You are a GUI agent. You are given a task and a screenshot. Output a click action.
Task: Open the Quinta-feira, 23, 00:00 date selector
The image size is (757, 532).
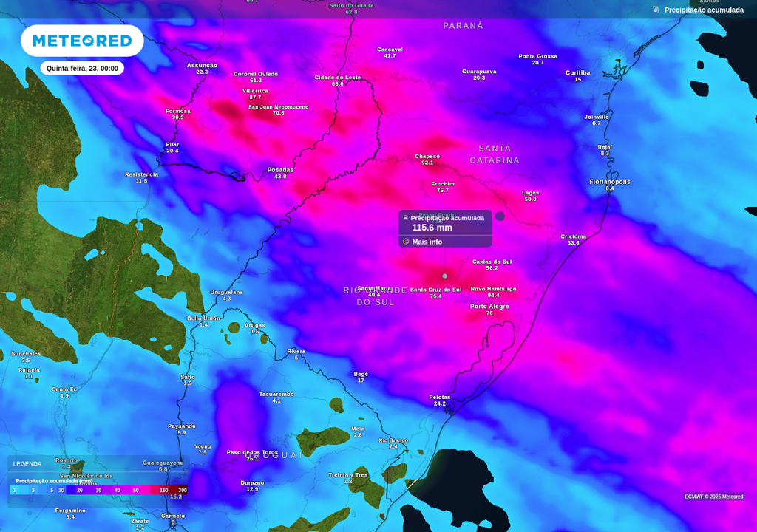[82, 69]
